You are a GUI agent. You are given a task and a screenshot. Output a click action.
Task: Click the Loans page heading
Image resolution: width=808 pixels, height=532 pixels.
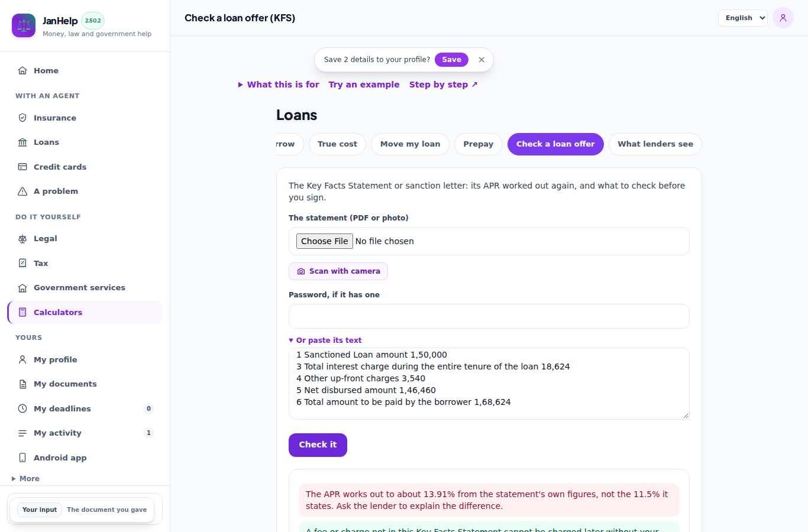point(296,115)
